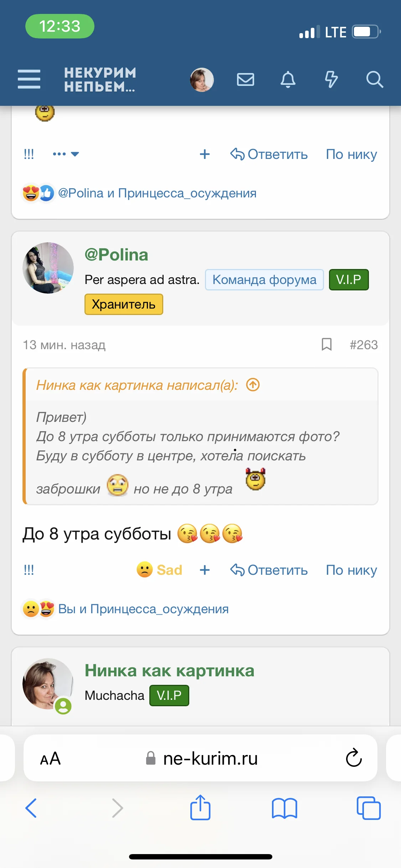View new activity via the lightning icon
Viewport: 401px width, 868px height.
[331, 79]
